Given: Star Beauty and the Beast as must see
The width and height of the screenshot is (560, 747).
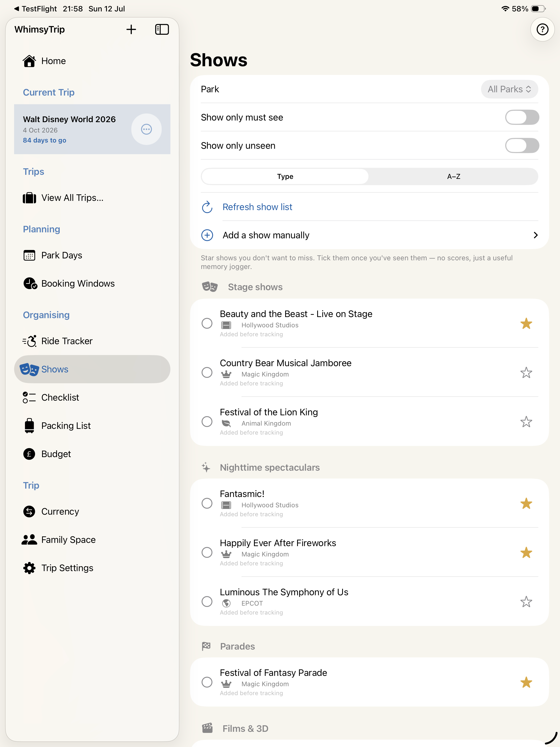Looking at the screenshot, I should pos(526,324).
